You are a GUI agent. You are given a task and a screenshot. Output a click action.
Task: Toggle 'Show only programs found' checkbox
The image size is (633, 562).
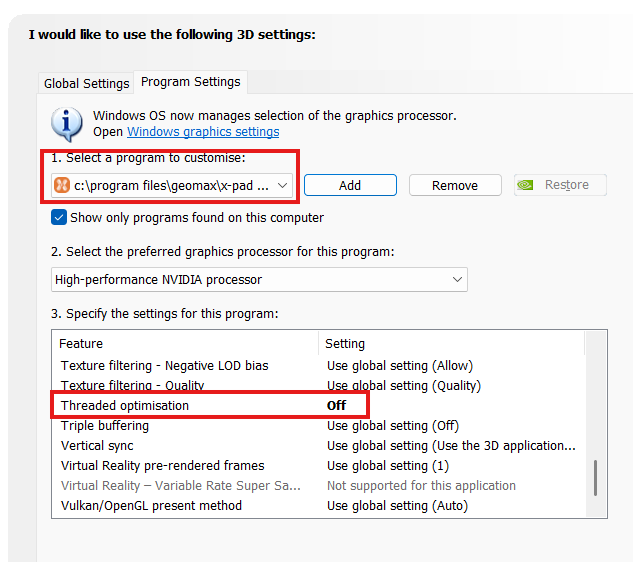pos(59,217)
